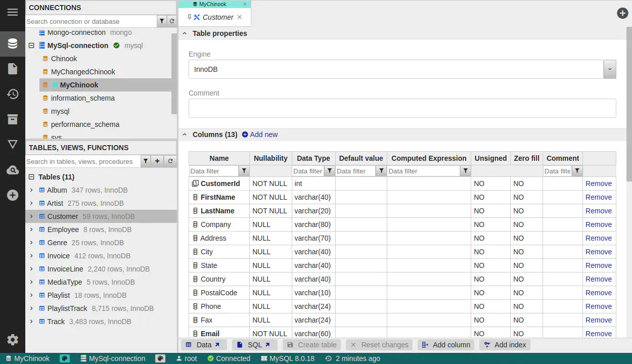The width and height of the screenshot is (632, 364).
Task: Select the MyChinook database in tree
Action: coord(79,85)
